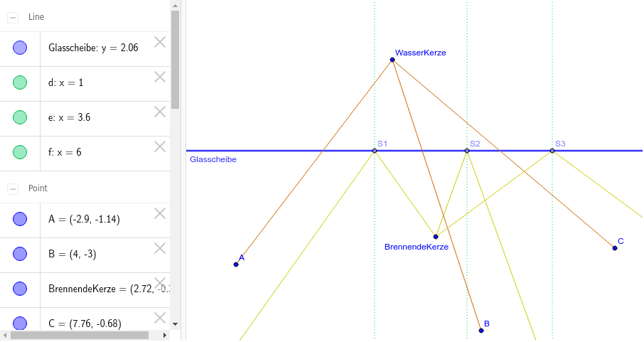Toggle visibility of point C in list
Screen dimensions: 644x342
[20, 324]
